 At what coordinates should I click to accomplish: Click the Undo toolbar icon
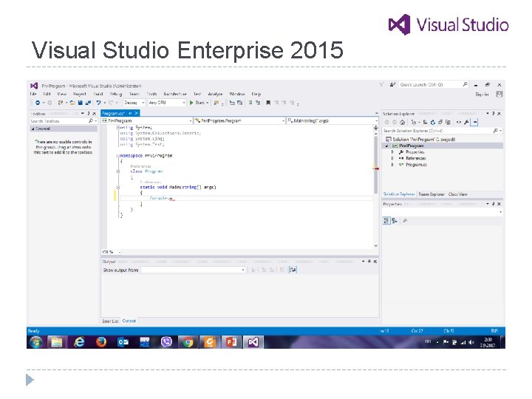(x=98, y=103)
